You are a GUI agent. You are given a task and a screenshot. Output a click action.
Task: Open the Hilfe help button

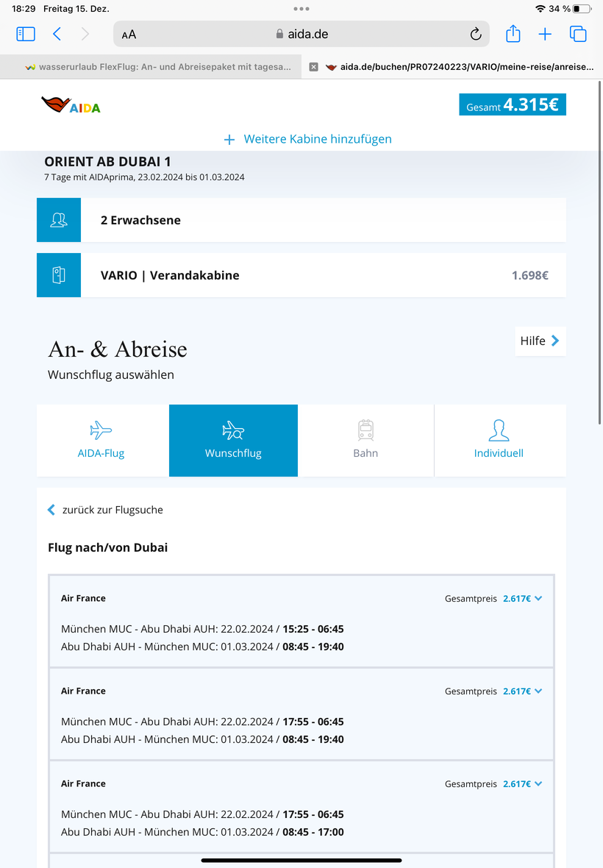[540, 341]
